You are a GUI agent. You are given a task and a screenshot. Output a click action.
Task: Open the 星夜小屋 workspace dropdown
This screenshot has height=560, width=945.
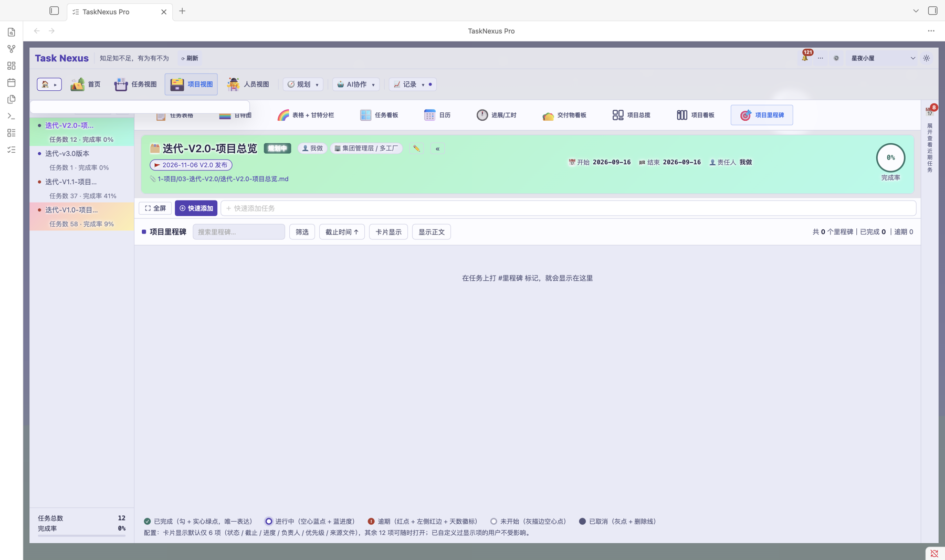(x=883, y=58)
